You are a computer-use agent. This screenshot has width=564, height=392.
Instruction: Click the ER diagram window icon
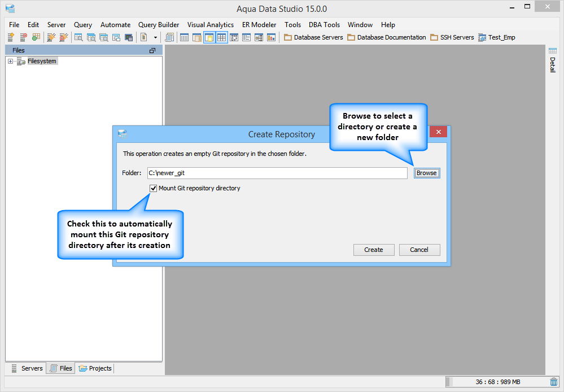tap(259, 37)
